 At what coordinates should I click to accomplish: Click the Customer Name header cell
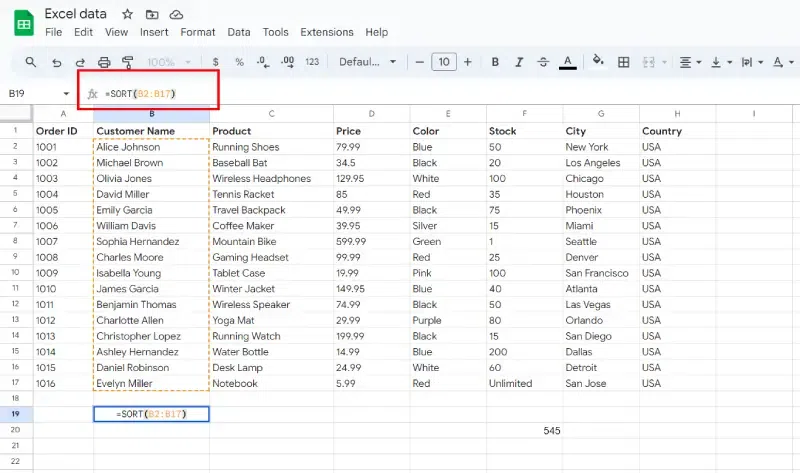(152, 131)
